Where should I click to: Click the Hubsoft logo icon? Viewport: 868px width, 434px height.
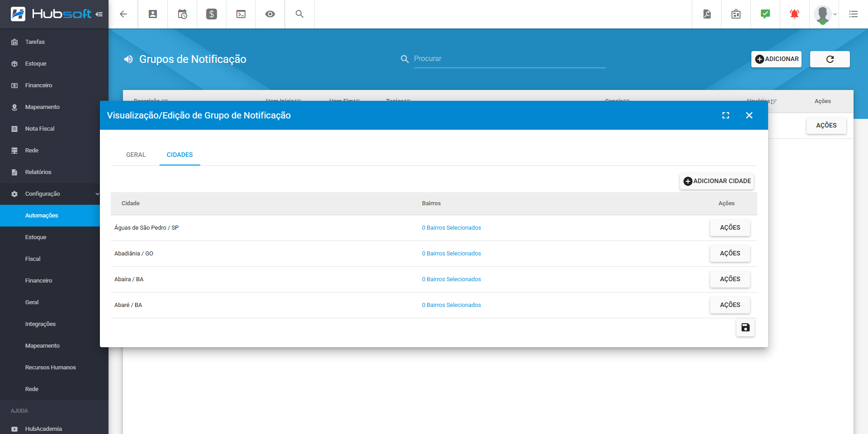[18, 14]
